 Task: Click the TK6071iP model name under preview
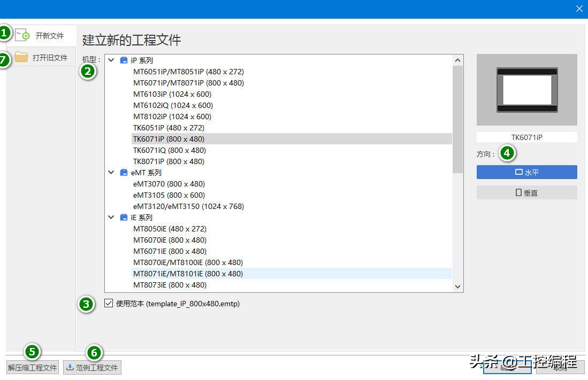point(526,137)
